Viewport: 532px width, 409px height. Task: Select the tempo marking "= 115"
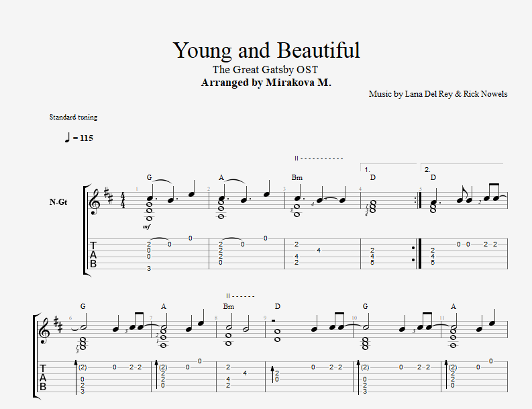[x=79, y=138]
